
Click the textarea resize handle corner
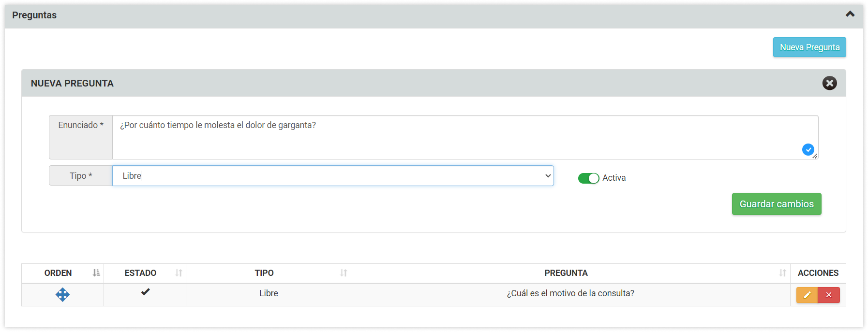[x=815, y=156]
